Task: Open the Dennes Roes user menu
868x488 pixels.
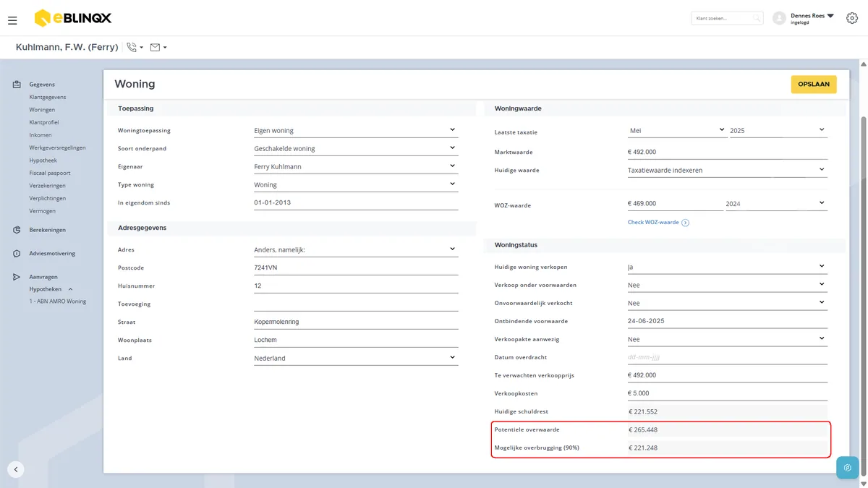Action: 812,18
